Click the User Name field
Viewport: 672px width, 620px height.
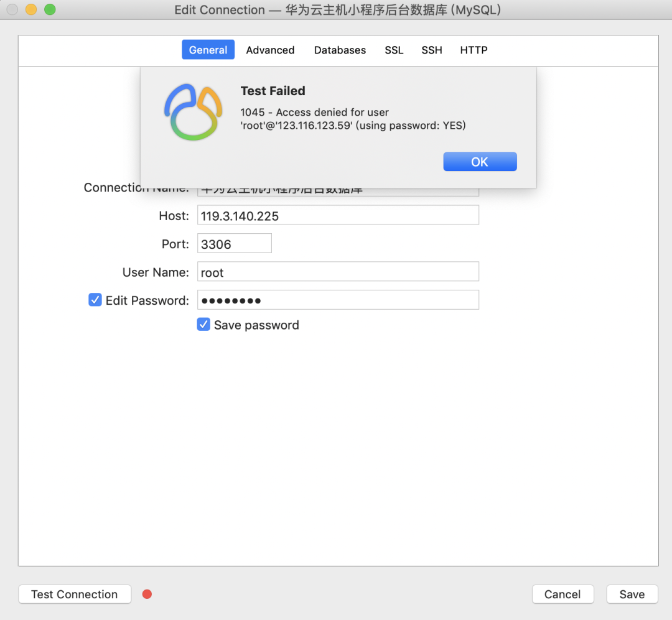click(x=338, y=272)
